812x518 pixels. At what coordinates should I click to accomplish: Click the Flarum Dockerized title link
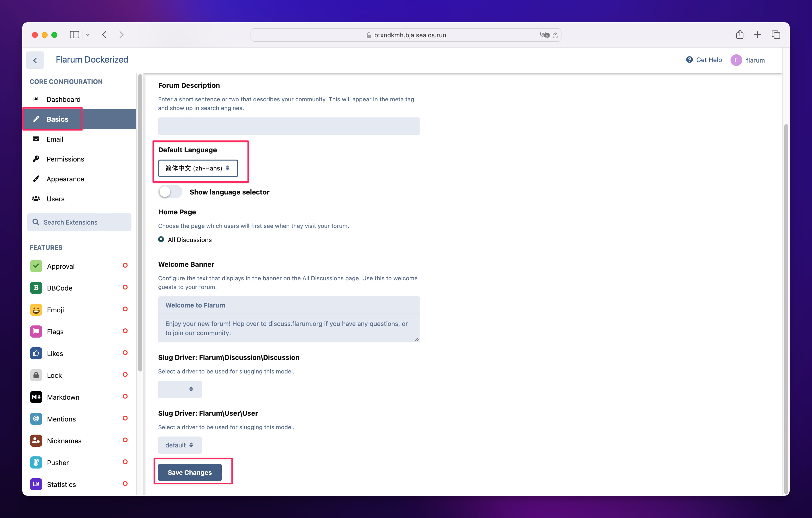pos(92,60)
